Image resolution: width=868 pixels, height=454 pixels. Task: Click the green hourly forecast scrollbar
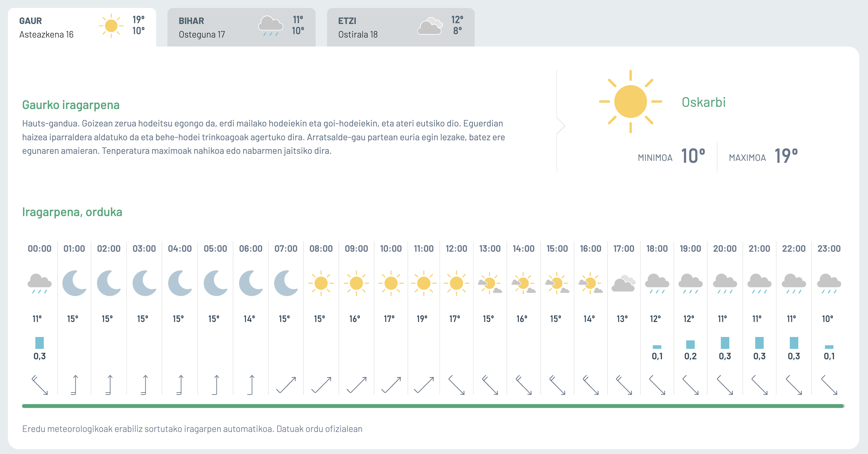(433, 406)
